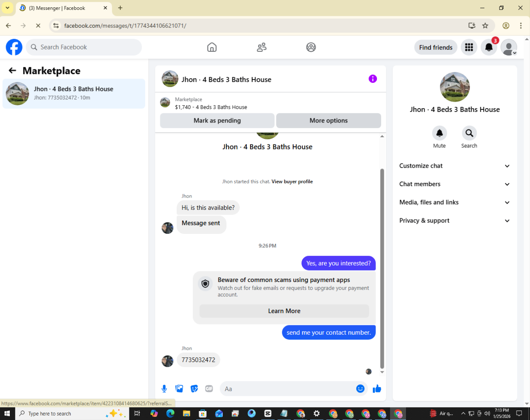Open Microsoft Edge from the taskbar
Image resolution: width=530 pixels, height=420 pixels.
click(x=170, y=413)
